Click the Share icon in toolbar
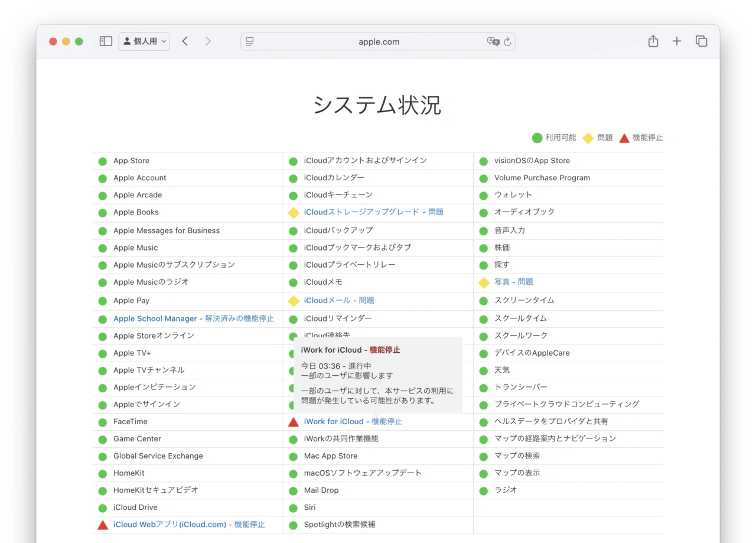The width and height of the screenshot is (756, 543). (x=653, y=41)
